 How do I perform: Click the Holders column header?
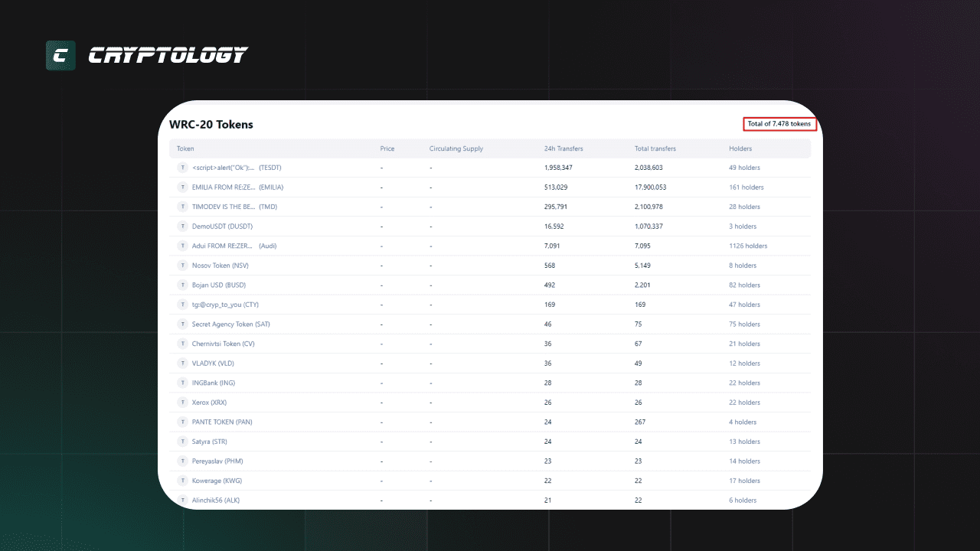coord(740,148)
